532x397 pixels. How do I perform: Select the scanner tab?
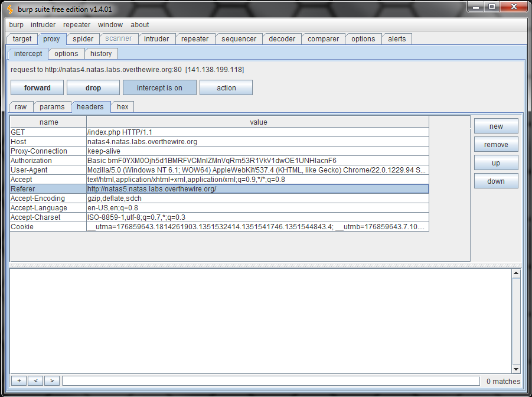[x=119, y=38]
